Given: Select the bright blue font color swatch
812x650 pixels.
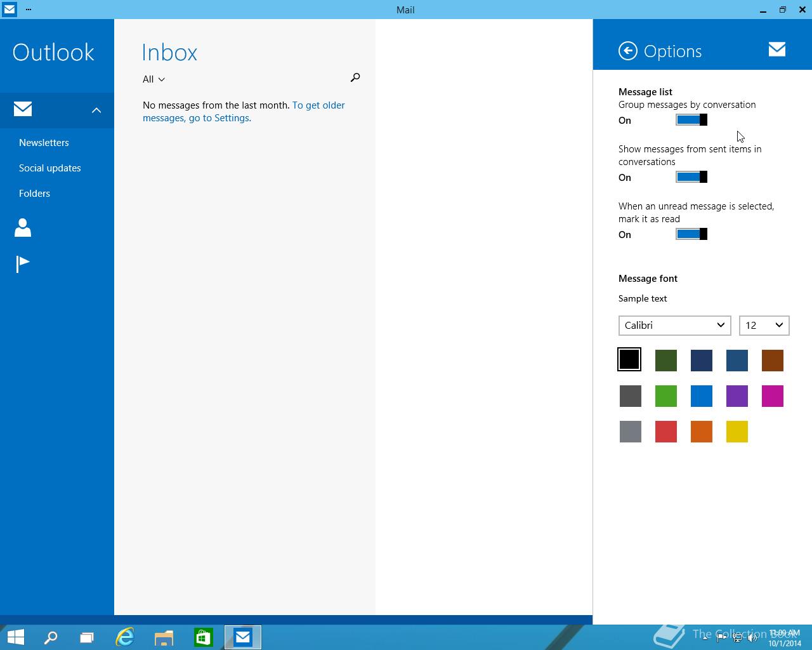Looking at the screenshot, I should [702, 396].
